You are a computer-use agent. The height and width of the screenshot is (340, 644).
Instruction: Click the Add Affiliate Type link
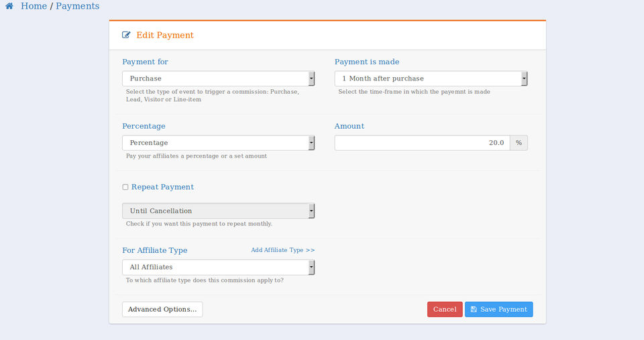click(282, 250)
